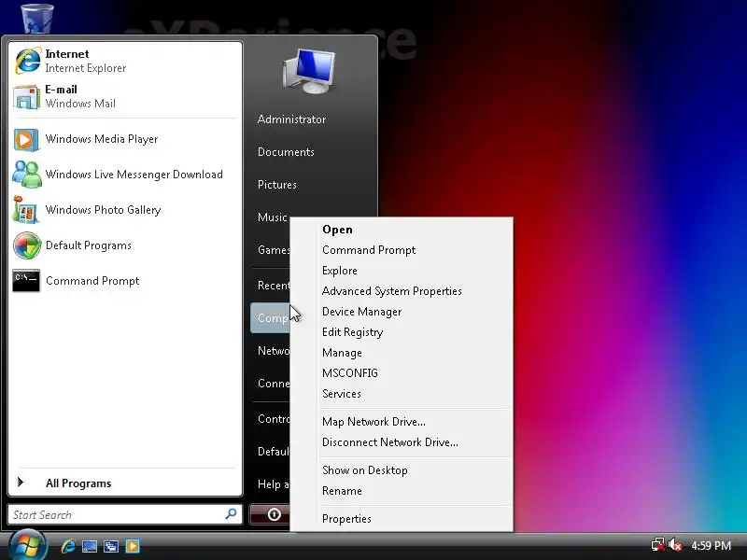
Task: Click the highlighted Computer entry
Action: click(270, 317)
